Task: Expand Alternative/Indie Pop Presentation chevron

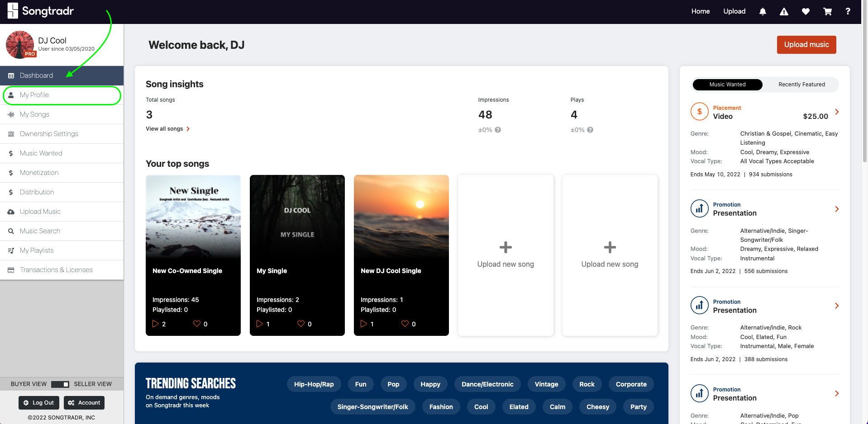Action: (837, 393)
